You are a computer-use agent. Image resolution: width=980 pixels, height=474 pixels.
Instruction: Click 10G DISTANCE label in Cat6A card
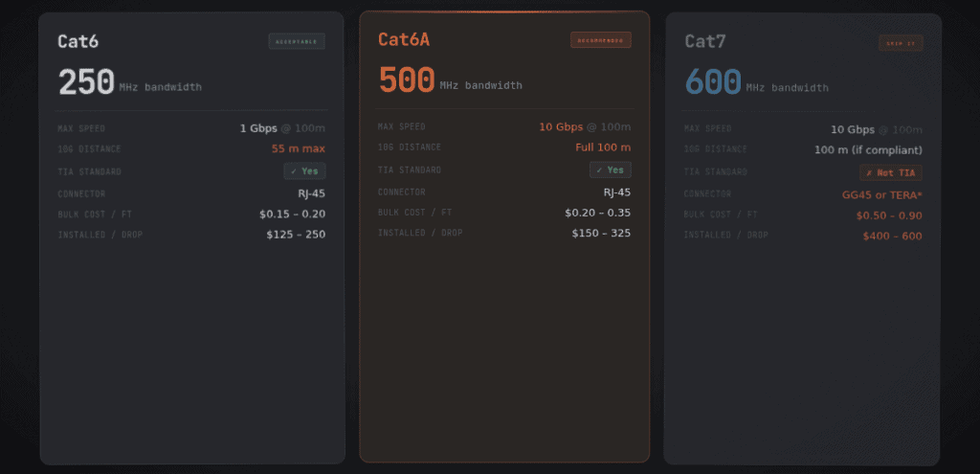tap(410, 147)
